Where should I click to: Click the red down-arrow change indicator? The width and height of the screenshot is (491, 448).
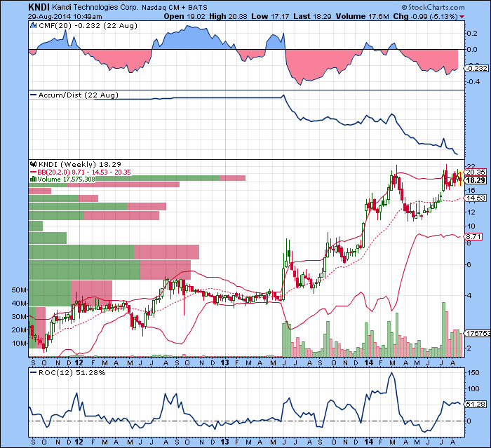(x=462, y=17)
